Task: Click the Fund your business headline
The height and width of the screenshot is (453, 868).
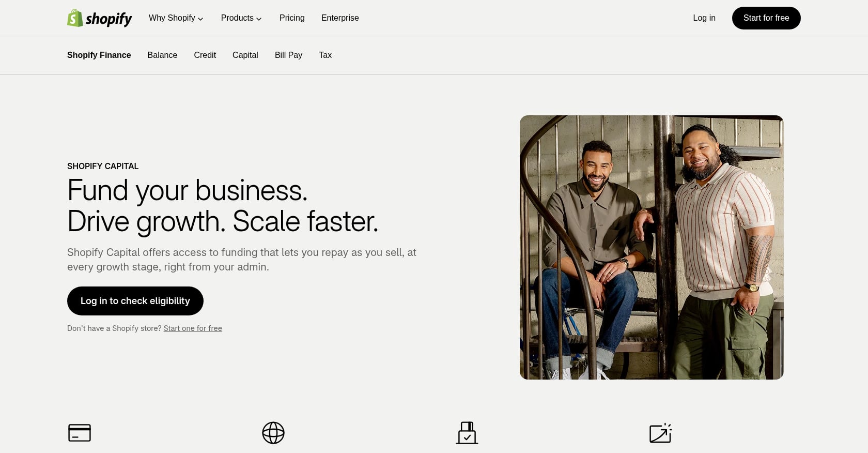Action: click(223, 206)
